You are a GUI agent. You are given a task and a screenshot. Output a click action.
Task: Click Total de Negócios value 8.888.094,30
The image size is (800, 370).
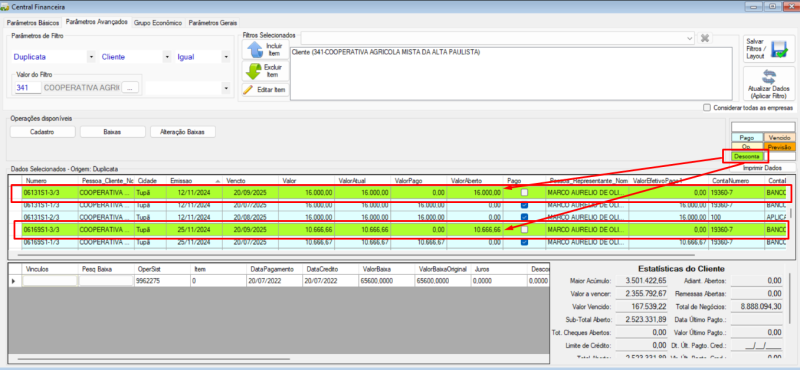tap(757, 307)
